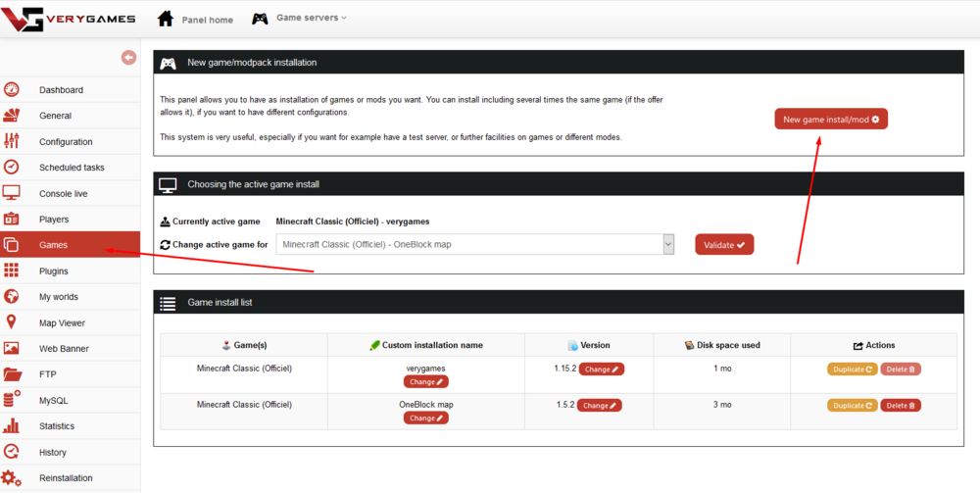
Task: Select Games in the sidebar
Action: tap(53, 245)
